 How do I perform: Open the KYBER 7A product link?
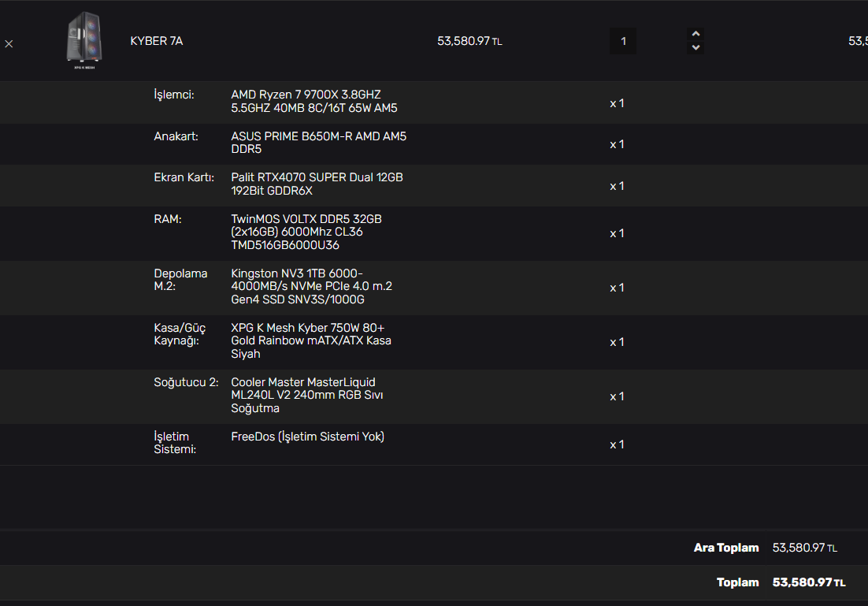tap(156, 41)
